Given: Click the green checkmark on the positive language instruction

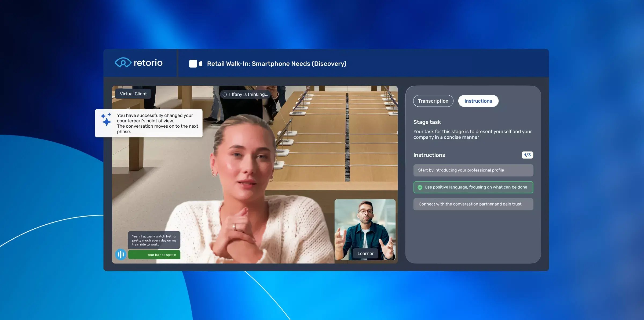Looking at the screenshot, I should point(420,187).
